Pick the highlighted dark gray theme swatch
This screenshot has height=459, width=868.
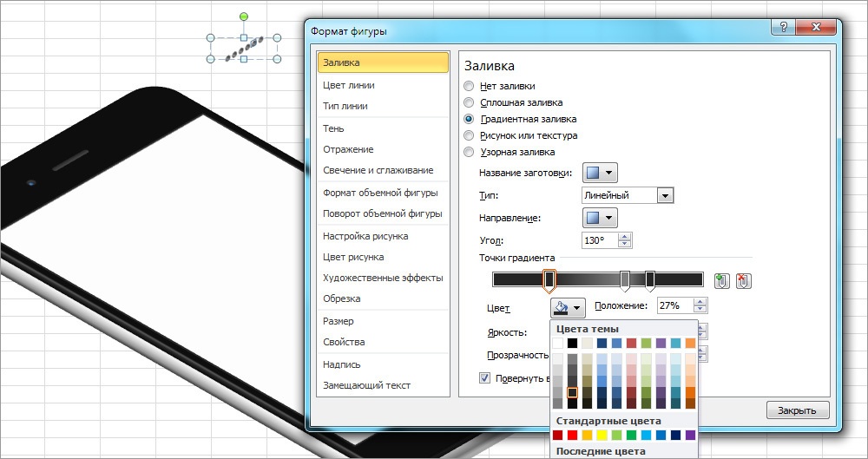pyautogui.click(x=572, y=392)
